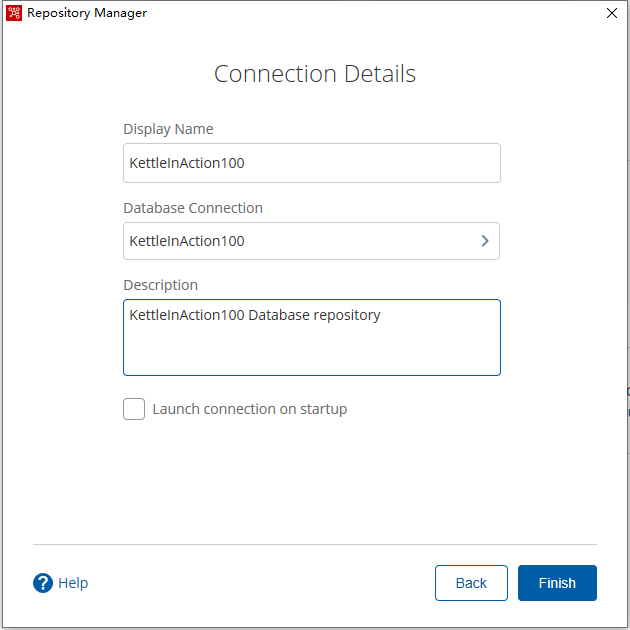Click the Display Name field label

pyautogui.click(x=168, y=129)
